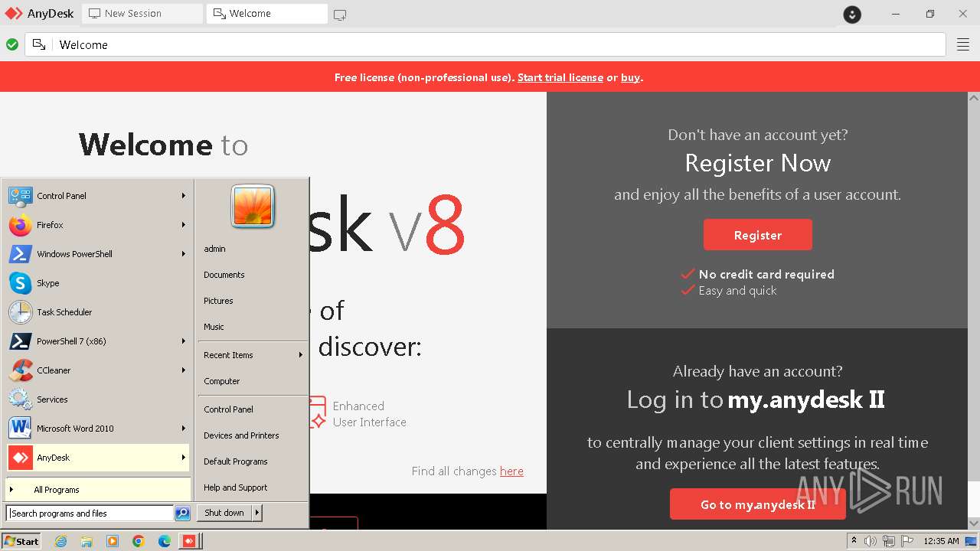This screenshot has width=980, height=551.
Task: Click AnyDesk taskbar icon
Action: tap(189, 541)
